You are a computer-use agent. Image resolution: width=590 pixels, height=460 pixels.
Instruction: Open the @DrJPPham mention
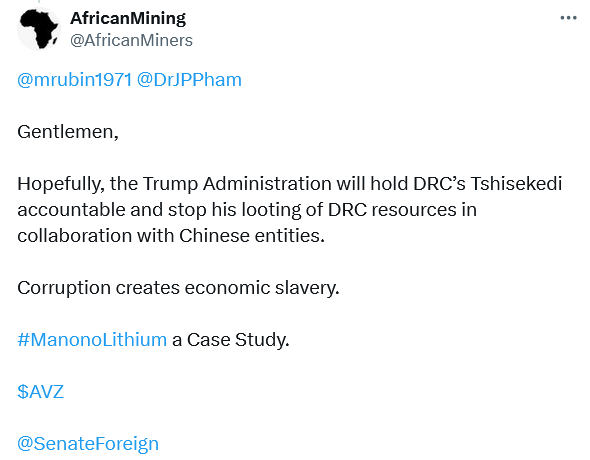(189, 80)
